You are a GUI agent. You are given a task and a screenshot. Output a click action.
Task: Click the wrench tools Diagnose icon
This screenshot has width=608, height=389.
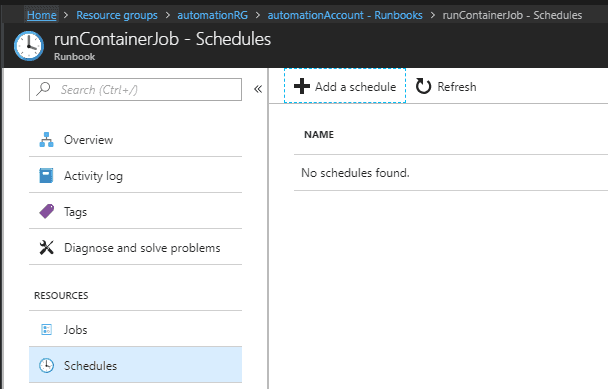click(x=47, y=247)
